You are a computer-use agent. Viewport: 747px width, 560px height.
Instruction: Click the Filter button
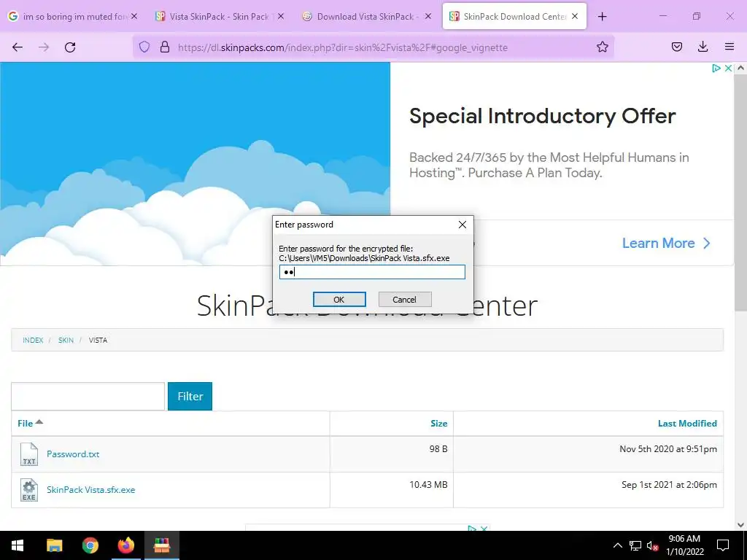click(190, 396)
